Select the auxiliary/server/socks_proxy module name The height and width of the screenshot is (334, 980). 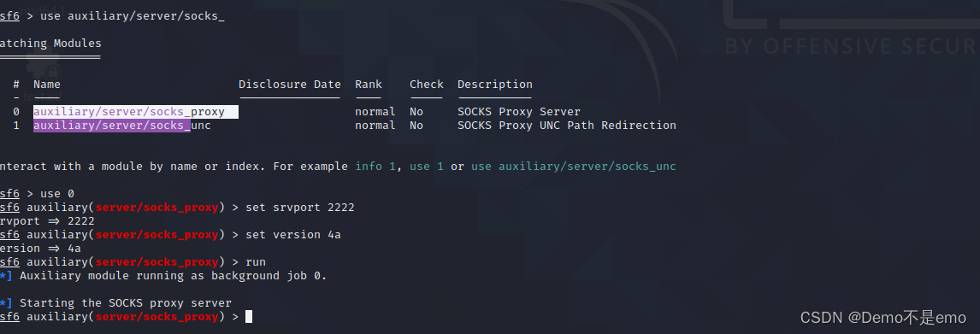[129, 112]
